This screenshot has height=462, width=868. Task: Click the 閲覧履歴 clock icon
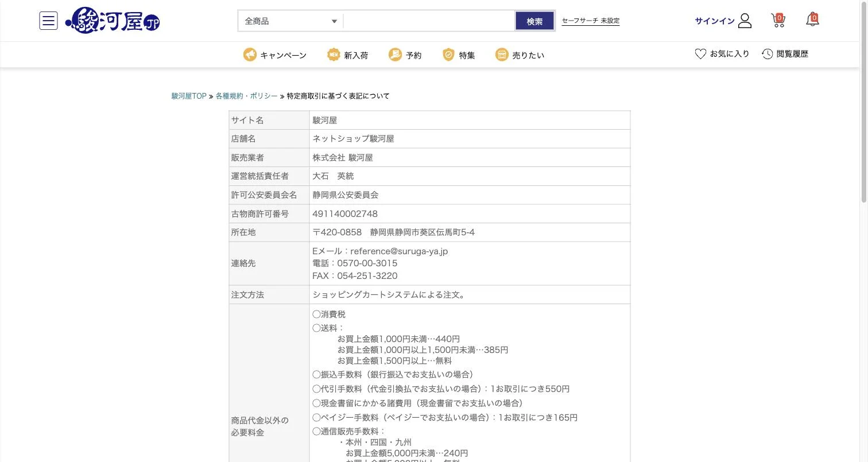point(768,54)
